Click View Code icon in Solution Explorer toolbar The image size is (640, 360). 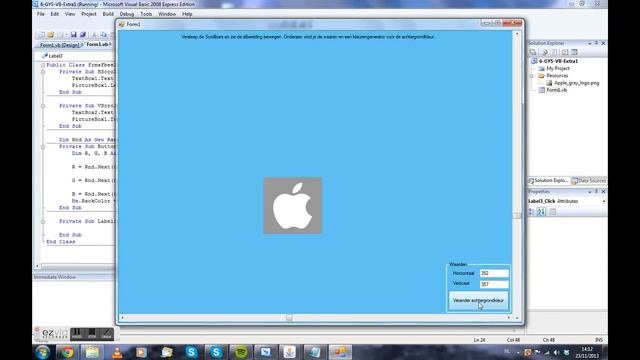click(565, 52)
